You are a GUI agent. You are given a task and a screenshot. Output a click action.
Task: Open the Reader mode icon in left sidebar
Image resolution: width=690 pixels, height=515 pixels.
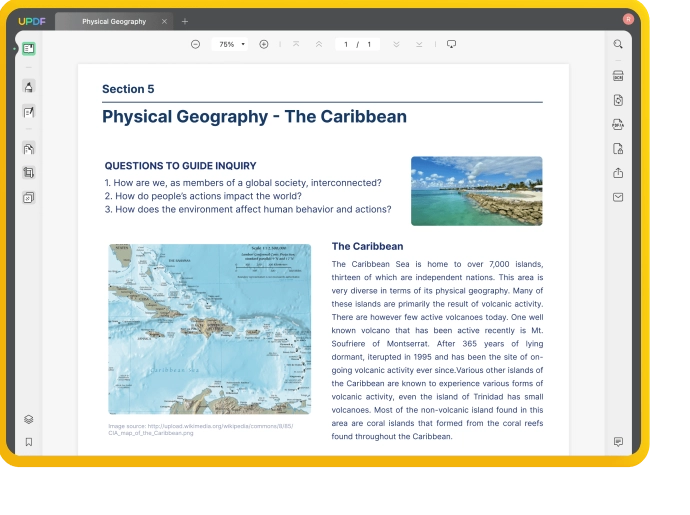(x=29, y=48)
